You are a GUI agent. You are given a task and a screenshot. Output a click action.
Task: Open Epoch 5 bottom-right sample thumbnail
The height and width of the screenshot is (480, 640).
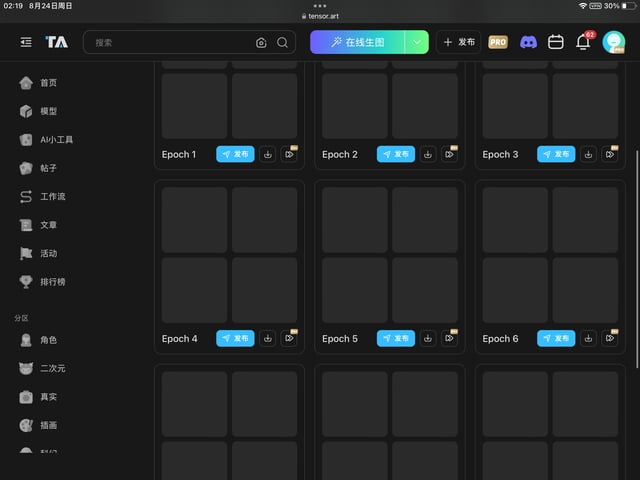tap(425, 290)
